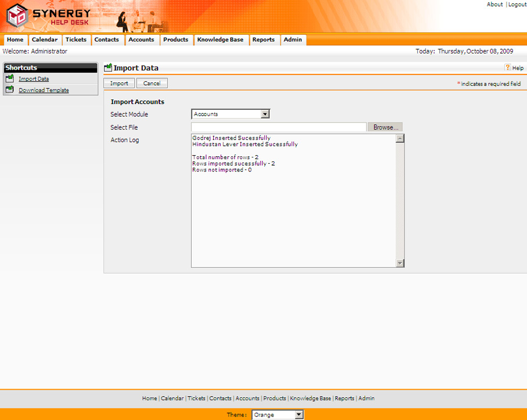This screenshot has width=527, height=420.
Task: Switch to the Knowledge Base tab
Action: click(x=221, y=40)
